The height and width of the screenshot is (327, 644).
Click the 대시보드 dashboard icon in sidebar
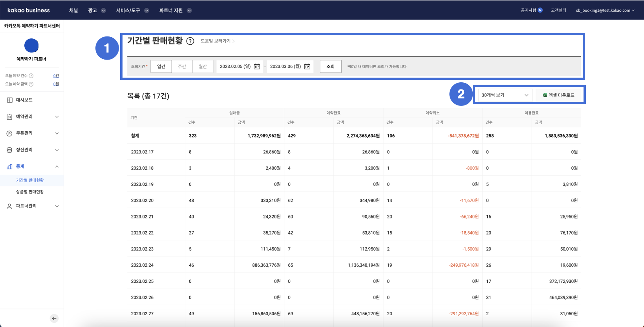(x=10, y=100)
